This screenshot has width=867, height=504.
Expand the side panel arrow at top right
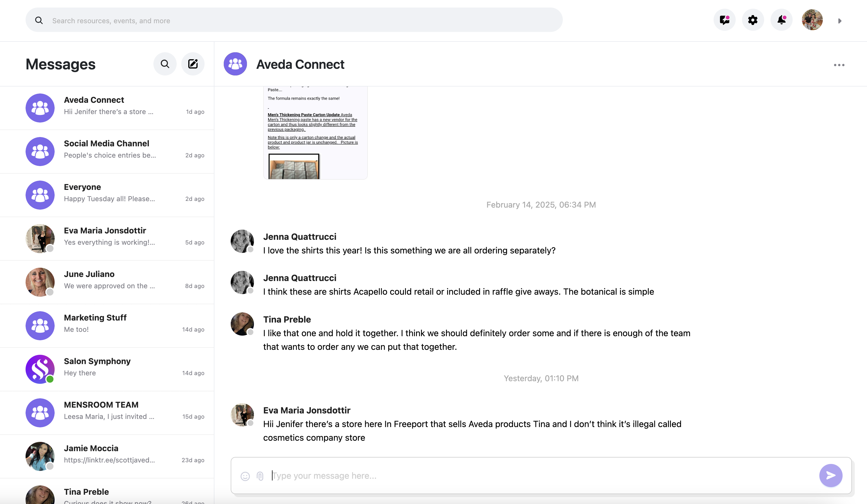pos(840,21)
